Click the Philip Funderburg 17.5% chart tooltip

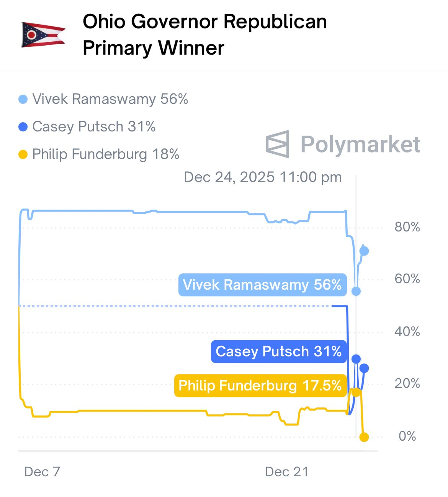click(x=260, y=385)
